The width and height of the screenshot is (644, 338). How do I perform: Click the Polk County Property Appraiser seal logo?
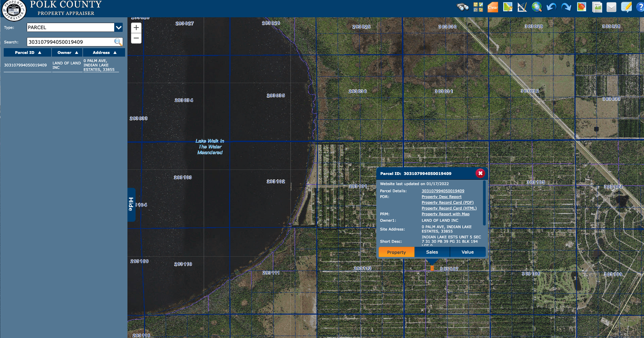pyautogui.click(x=14, y=10)
